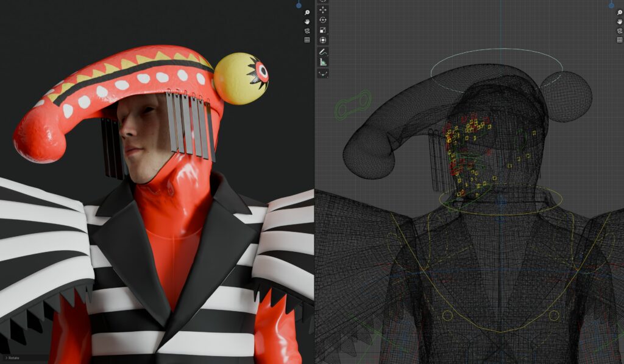Select the Scale tool in the toolbar
Image resolution: width=624 pixels, height=364 pixels.
(x=322, y=30)
